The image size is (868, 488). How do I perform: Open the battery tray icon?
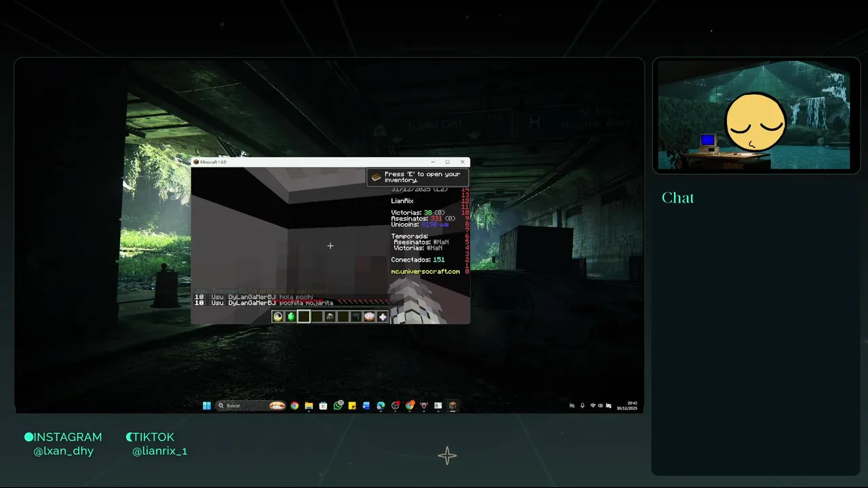click(x=608, y=405)
